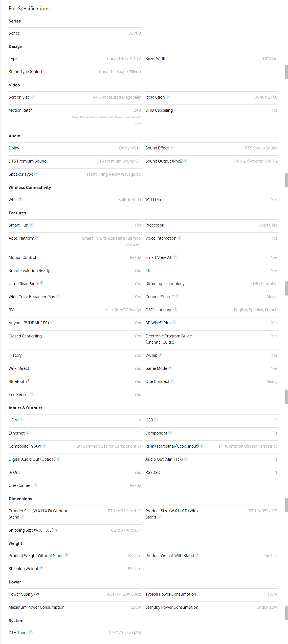This screenshot has width=288, height=644.
Task: Click the Apps Platform help icon
Action: pos(37,238)
